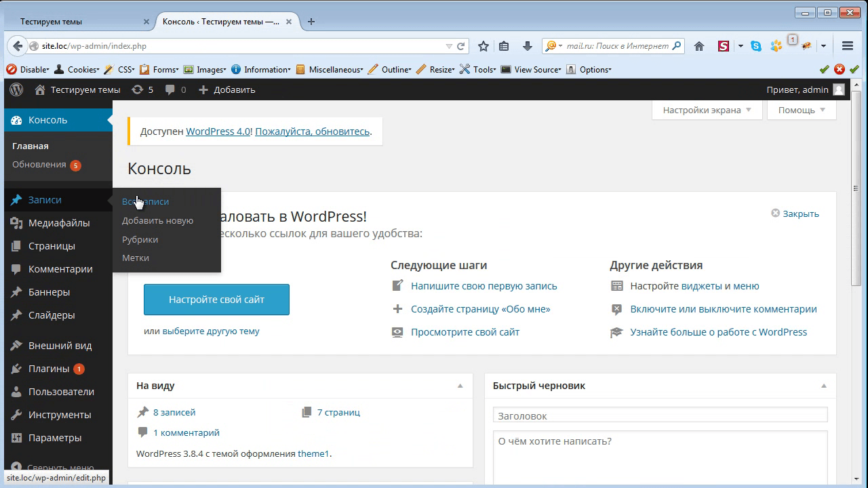Dismiss the welcome panel via Закрыть

(795, 213)
